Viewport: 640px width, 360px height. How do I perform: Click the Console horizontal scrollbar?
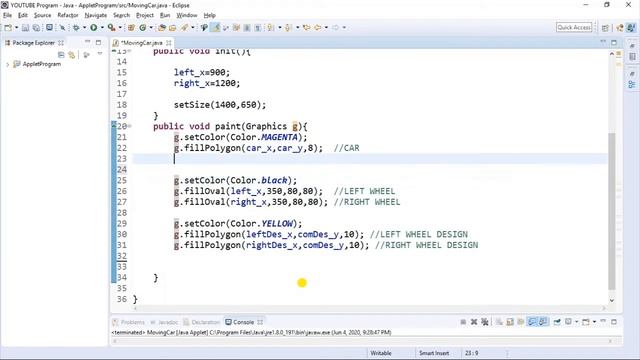361,340
